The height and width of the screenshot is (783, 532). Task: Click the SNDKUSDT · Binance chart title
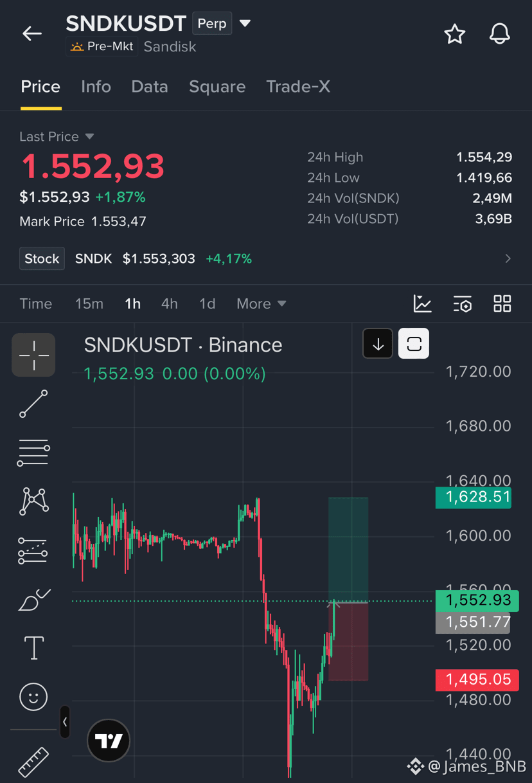[183, 345]
